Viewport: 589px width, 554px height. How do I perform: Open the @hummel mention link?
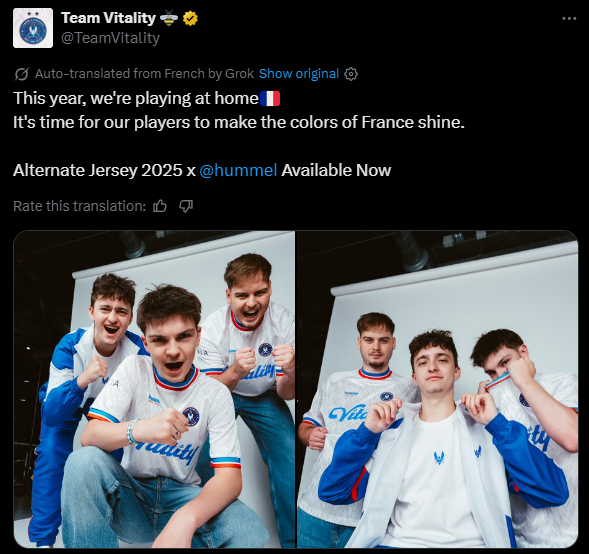(238, 170)
